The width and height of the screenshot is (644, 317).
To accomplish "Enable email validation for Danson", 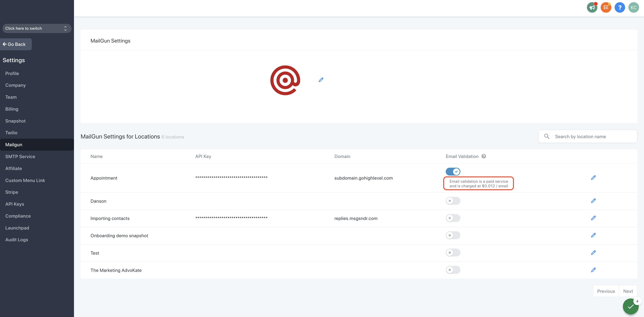I will [453, 201].
